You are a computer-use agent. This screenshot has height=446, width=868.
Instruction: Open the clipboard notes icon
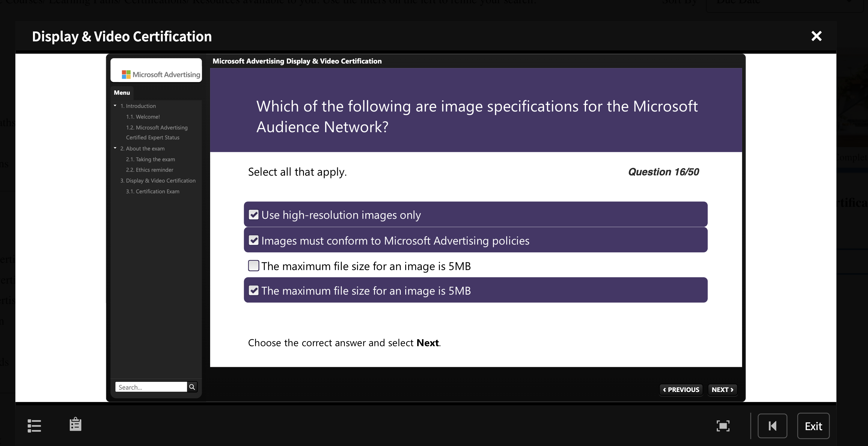click(76, 424)
